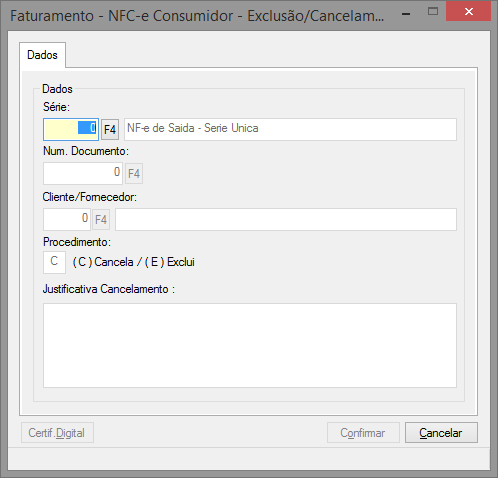Confirm with the Confirmar button
Screen dimensions: 498x478
363,433
